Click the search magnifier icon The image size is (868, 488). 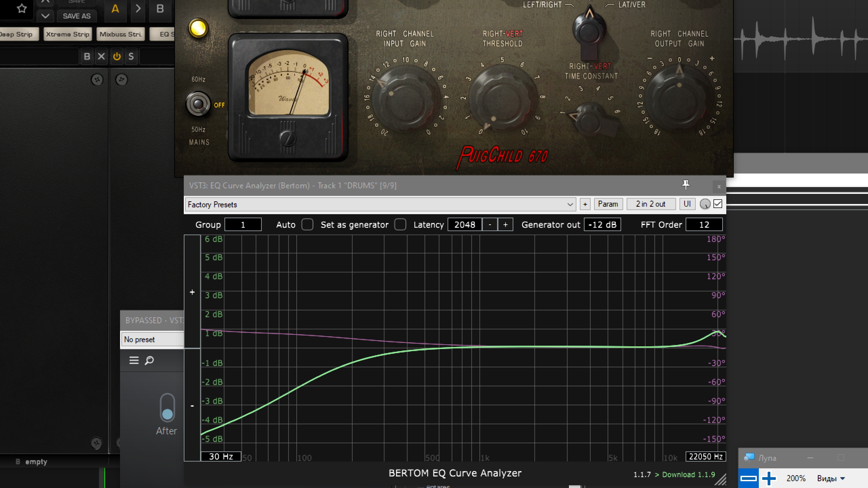[149, 360]
